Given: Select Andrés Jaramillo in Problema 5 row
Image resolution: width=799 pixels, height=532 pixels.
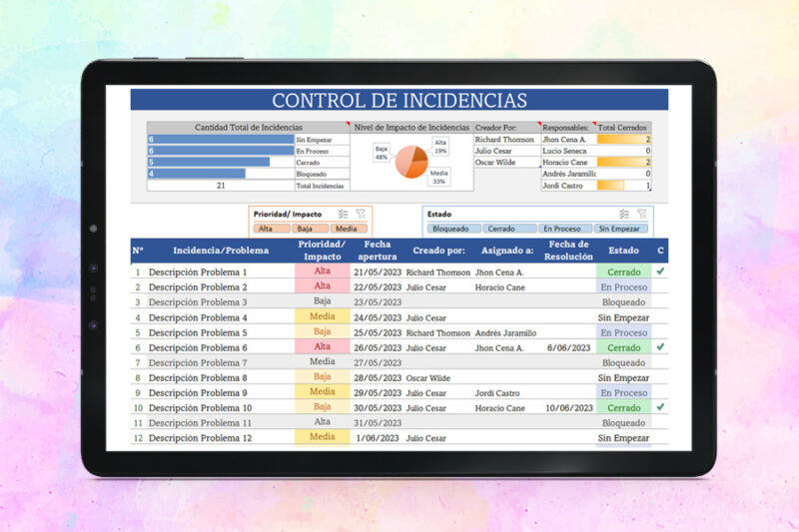Looking at the screenshot, I should (505, 333).
